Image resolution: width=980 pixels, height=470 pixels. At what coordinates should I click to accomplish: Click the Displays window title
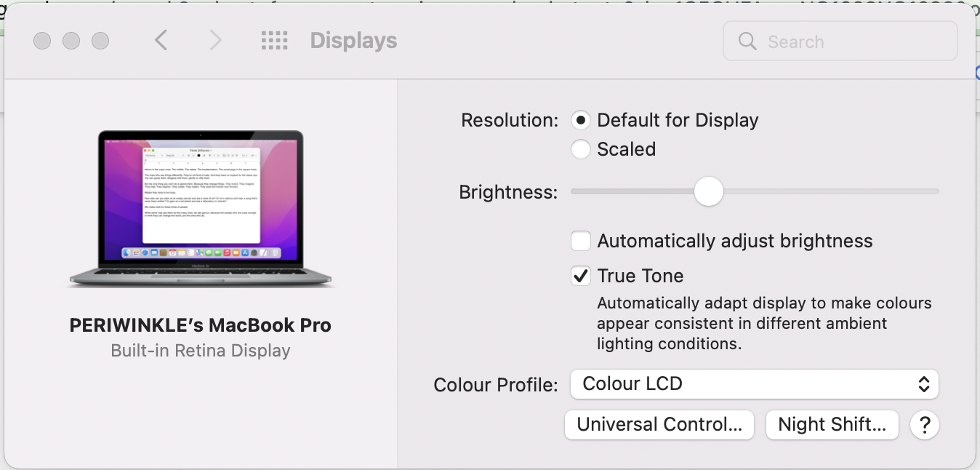[353, 41]
